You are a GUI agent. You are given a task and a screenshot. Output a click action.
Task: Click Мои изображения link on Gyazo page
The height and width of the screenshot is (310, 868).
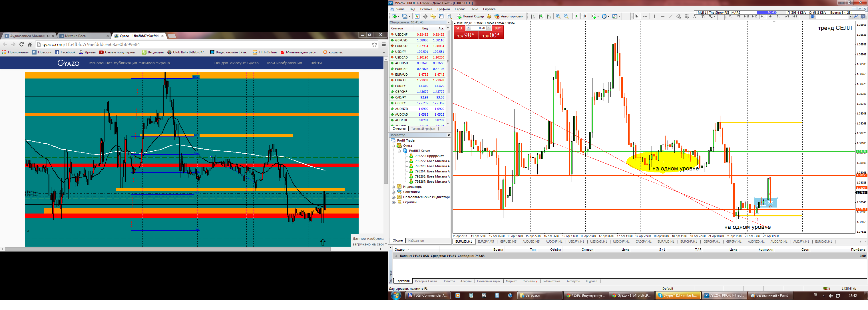click(284, 63)
